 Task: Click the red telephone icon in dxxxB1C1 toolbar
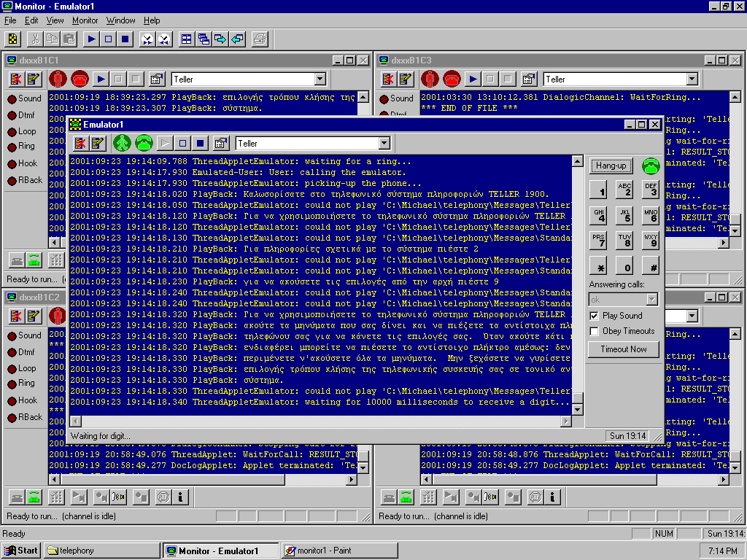point(80,79)
